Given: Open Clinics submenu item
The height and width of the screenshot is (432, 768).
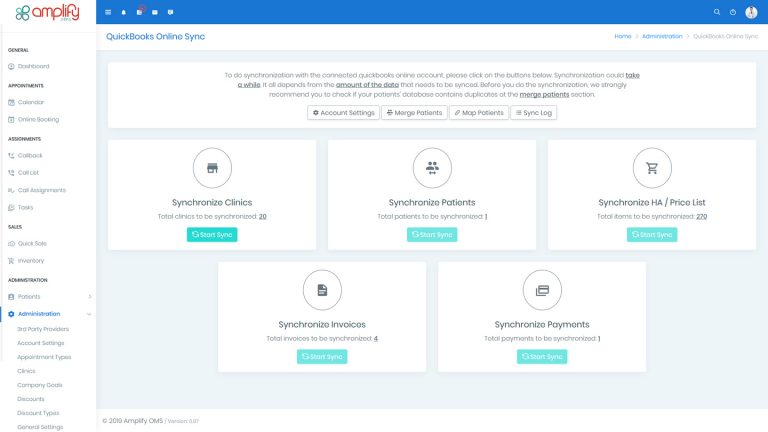Looking at the screenshot, I should click(26, 371).
